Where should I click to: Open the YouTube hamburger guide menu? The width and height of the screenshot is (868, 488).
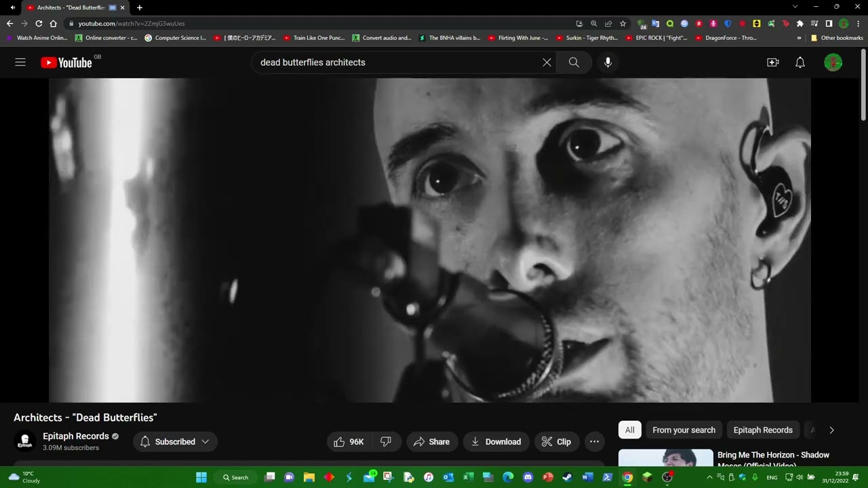(20, 62)
